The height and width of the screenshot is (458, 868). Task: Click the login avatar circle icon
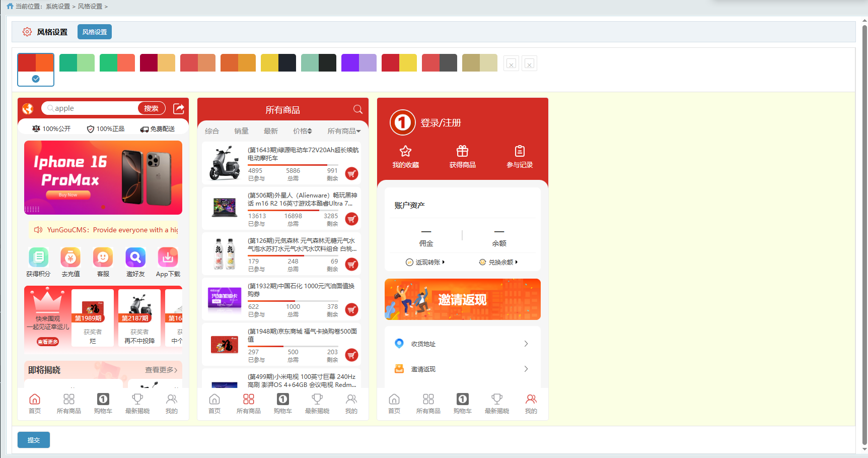click(x=402, y=122)
